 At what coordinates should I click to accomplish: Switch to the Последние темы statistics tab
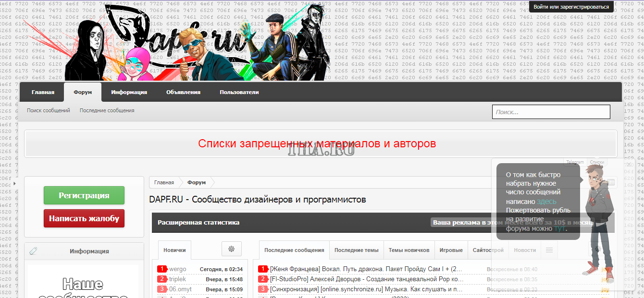(356, 250)
